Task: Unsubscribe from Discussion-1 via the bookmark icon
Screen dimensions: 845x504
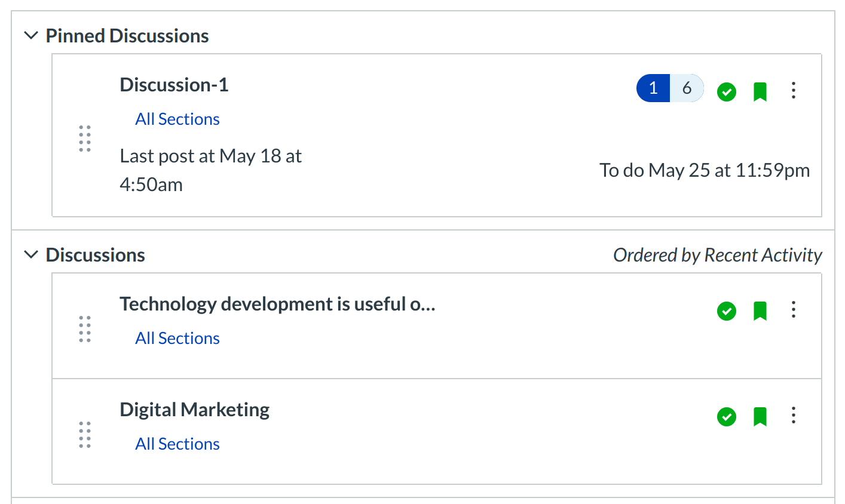Action: tap(760, 92)
